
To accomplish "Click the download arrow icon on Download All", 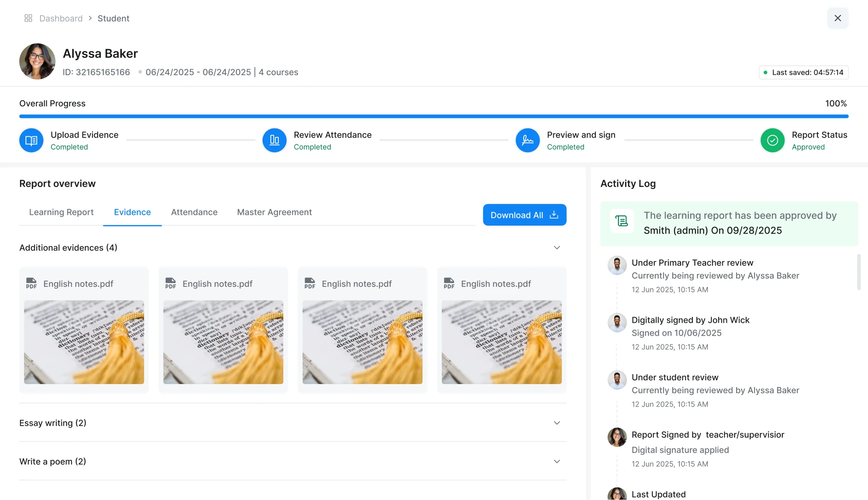I will (554, 215).
